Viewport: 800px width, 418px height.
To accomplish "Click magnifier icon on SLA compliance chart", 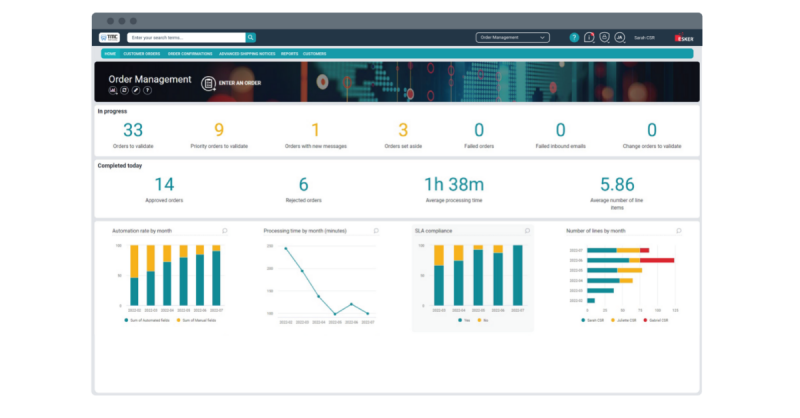I will (527, 230).
